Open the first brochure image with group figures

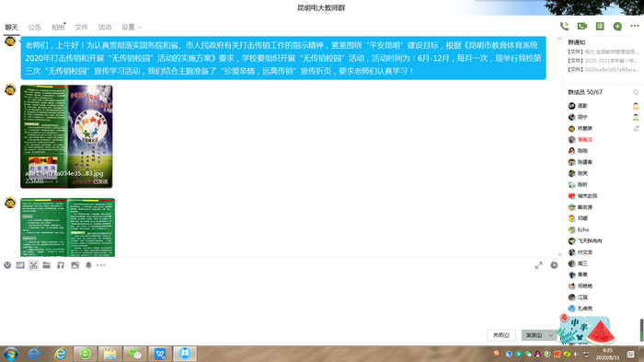pyautogui.click(x=66, y=136)
